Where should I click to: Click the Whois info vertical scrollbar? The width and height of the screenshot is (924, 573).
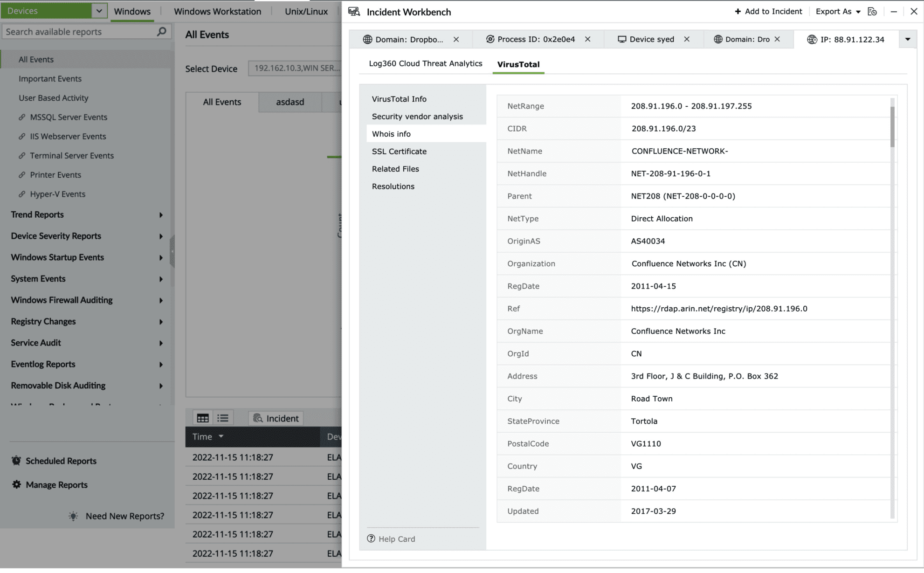(x=892, y=126)
